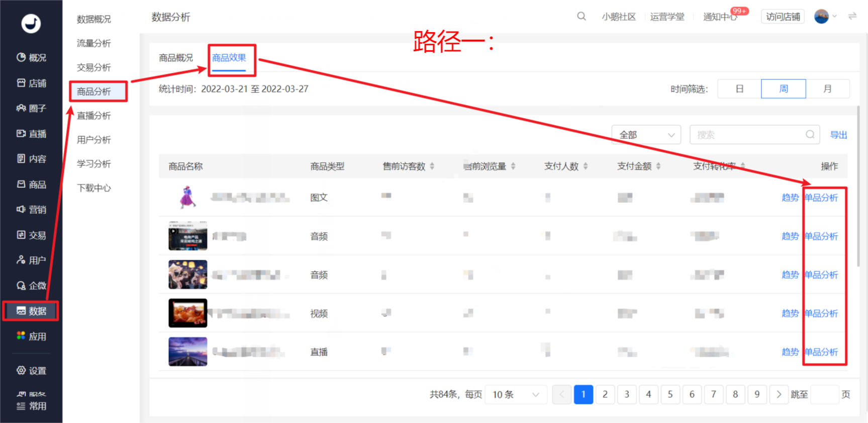Open 交易 transactions section in main sidebar
This screenshot has width=868, height=423.
point(31,235)
